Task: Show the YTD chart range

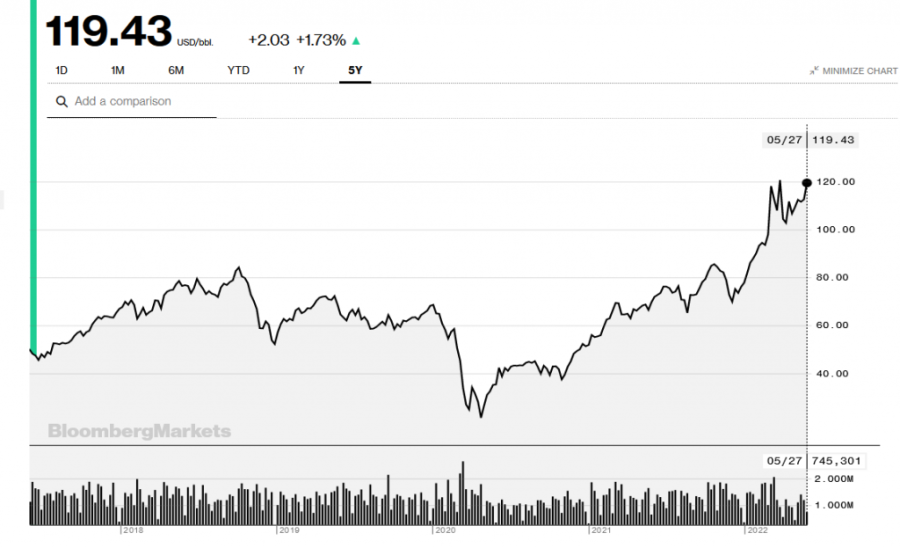Action: click(x=238, y=70)
